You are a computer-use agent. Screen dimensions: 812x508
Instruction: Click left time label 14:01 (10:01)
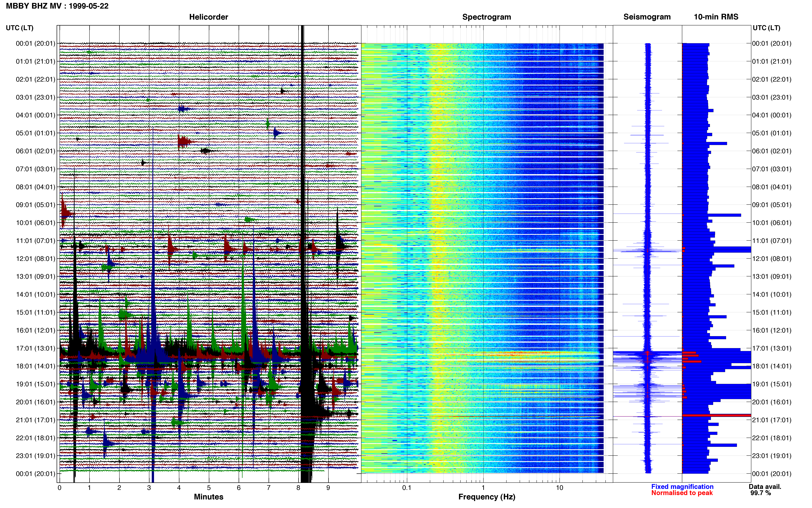pos(36,294)
